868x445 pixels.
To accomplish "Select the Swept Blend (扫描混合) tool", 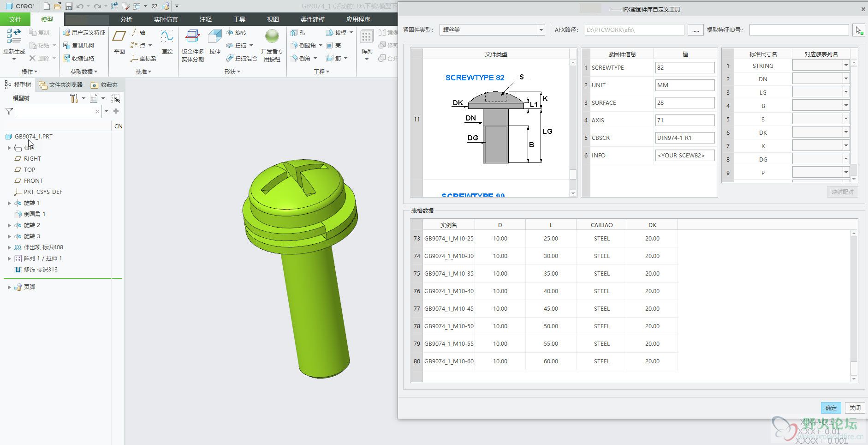I will (x=241, y=58).
